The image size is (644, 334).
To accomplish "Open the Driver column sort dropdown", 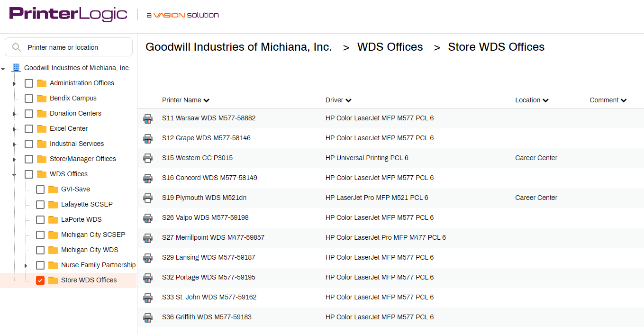I will 348,100.
